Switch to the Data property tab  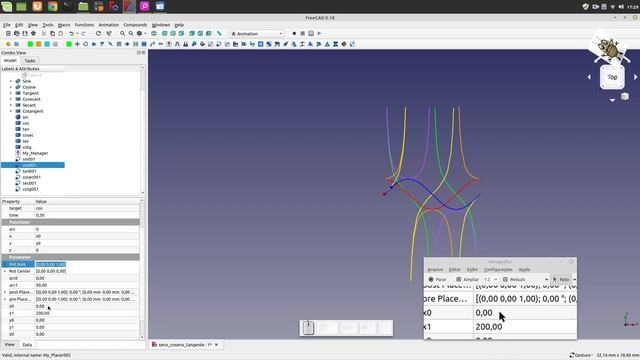[x=27, y=345]
